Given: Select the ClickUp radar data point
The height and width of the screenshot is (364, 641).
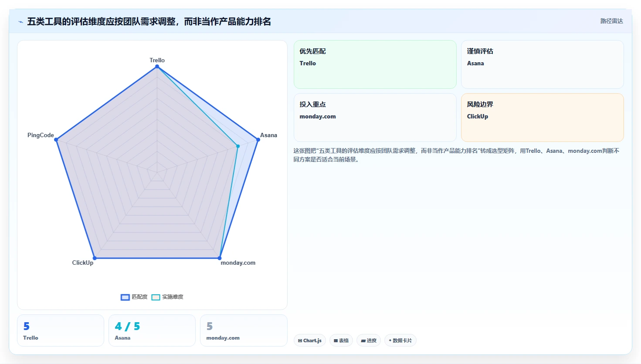Looking at the screenshot, I should click(95, 258).
